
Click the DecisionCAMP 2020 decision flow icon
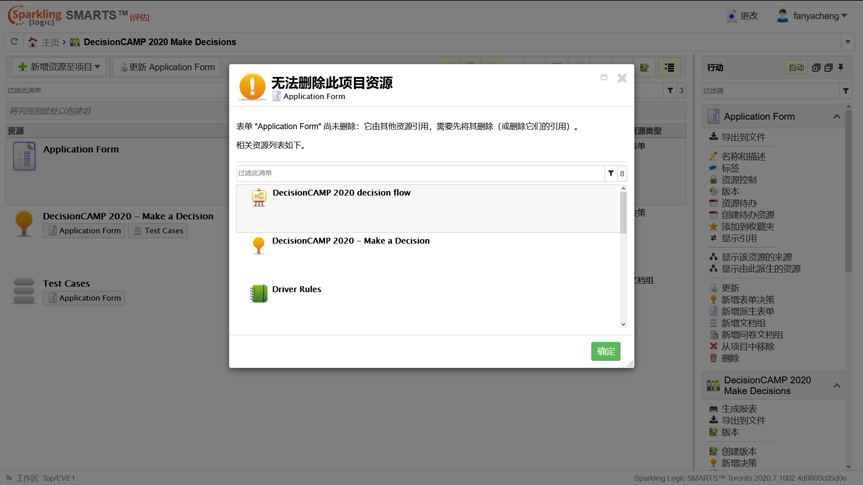259,198
